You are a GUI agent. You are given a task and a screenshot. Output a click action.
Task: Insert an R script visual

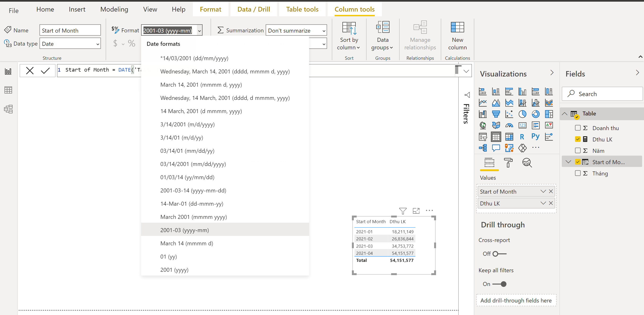(x=522, y=137)
